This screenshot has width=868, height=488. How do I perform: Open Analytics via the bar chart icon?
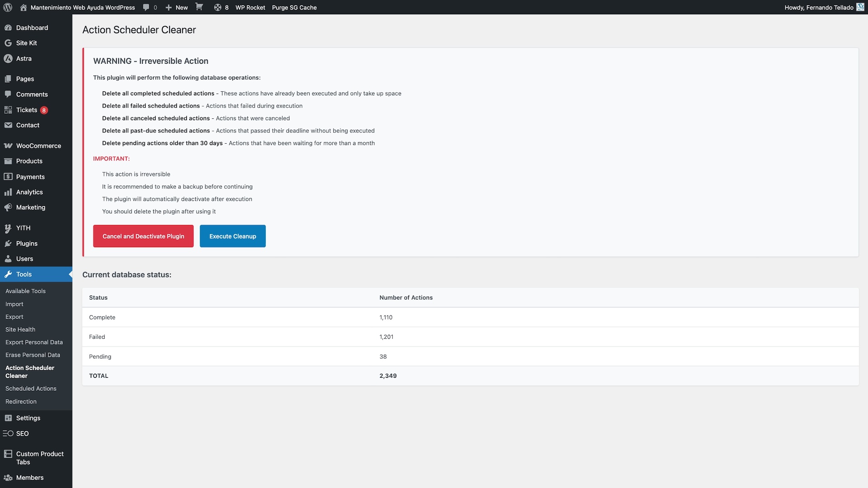pyautogui.click(x=8, y=192)
